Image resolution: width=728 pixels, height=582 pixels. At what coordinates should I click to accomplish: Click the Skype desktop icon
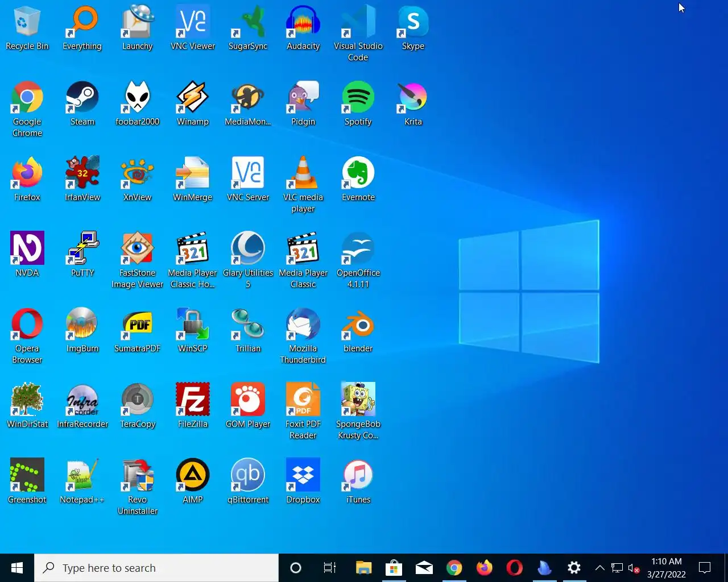coord(413,28)
